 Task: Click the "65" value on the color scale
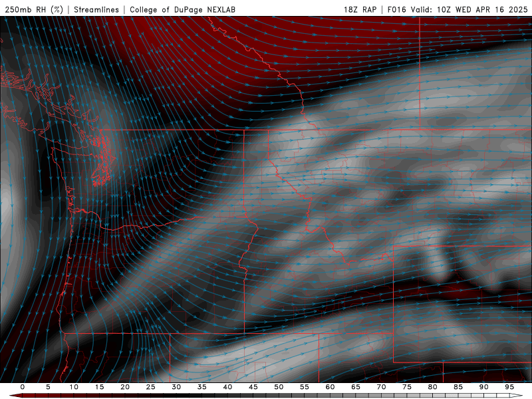click(356, 387)
